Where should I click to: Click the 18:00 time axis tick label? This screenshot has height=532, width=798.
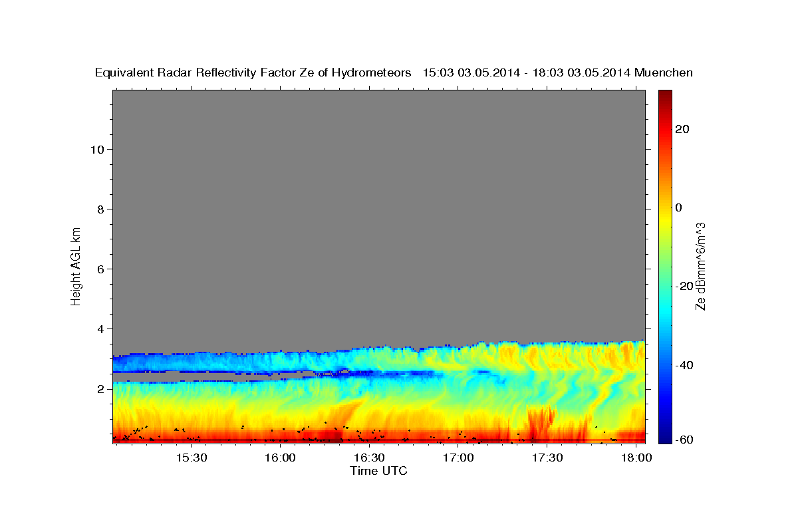point(636,458)
